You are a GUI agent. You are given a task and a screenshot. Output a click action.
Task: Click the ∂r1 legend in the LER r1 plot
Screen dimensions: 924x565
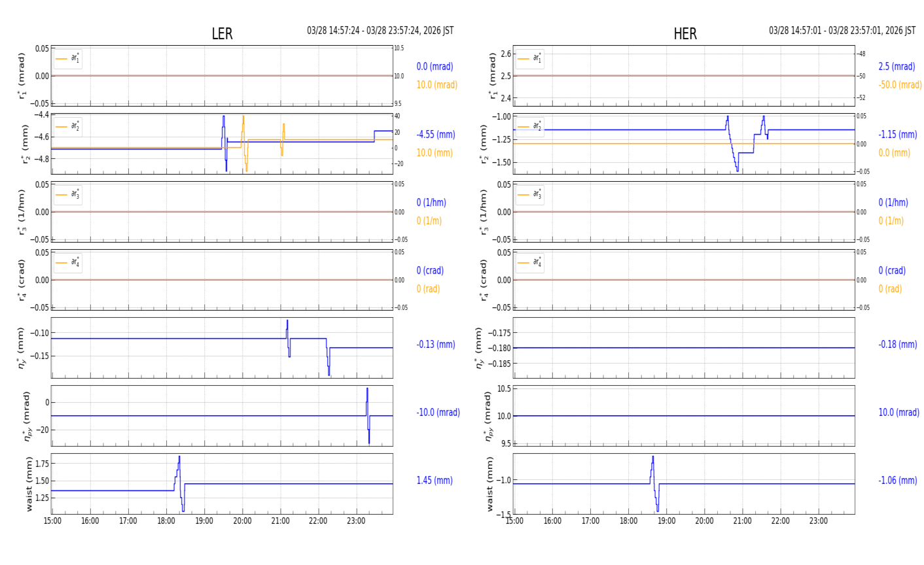pos(68,59)
